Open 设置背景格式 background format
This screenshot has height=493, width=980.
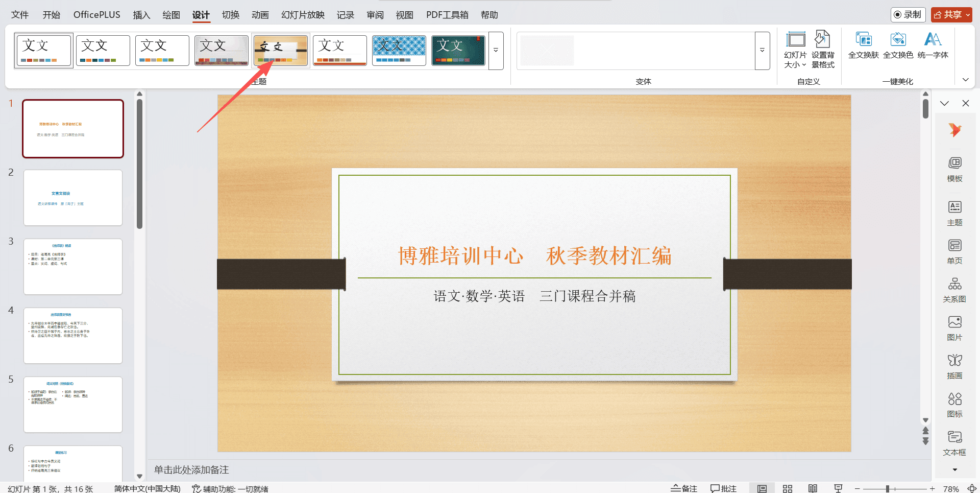[823, 50]
